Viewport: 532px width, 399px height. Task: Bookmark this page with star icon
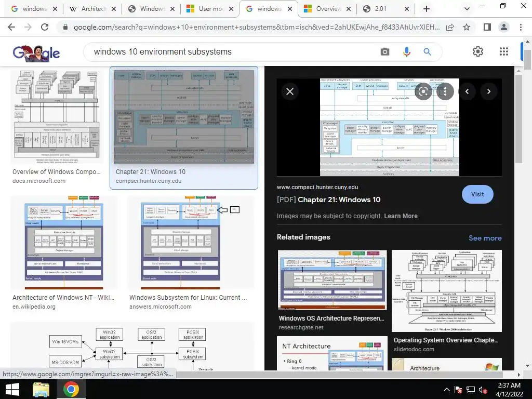click(467, 27)
